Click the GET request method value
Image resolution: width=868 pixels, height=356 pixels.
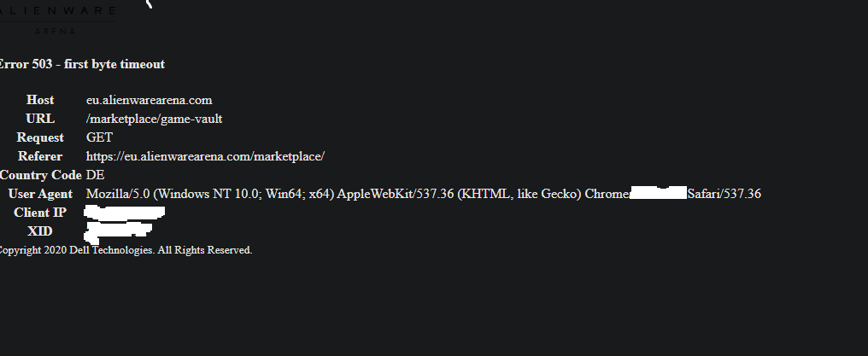(x=99, y=137)
